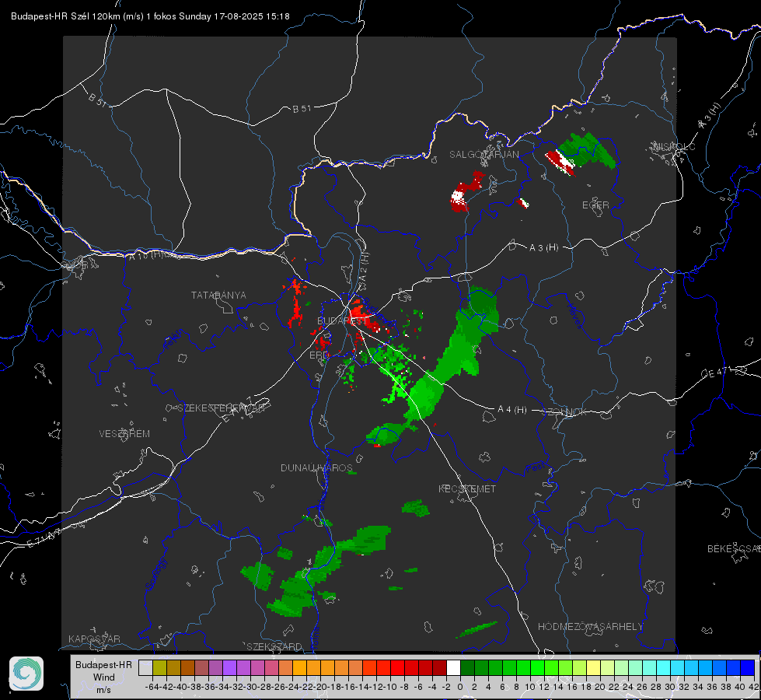Click the BUDAPEST city label
Viewport: 761px width, 700px height.
(x=342, y=320)
